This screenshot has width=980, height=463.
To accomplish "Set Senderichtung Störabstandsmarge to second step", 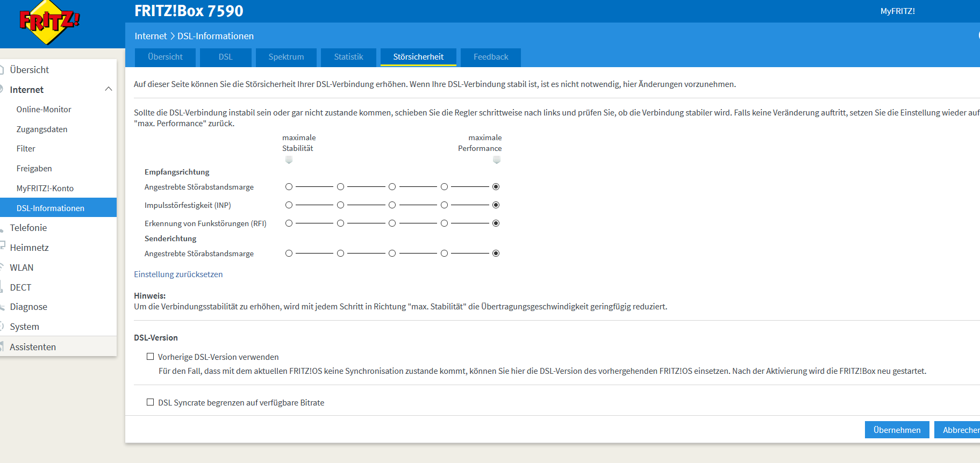I will coord(340,254).
